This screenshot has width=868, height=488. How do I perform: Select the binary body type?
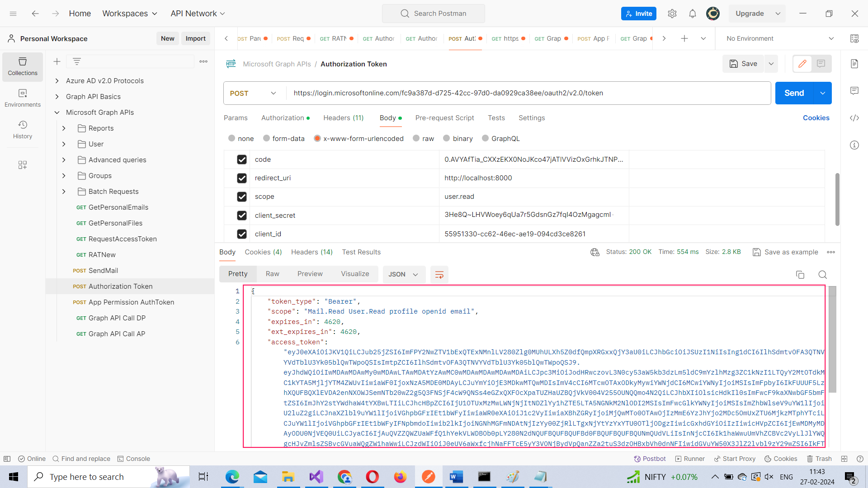[447, 138]
